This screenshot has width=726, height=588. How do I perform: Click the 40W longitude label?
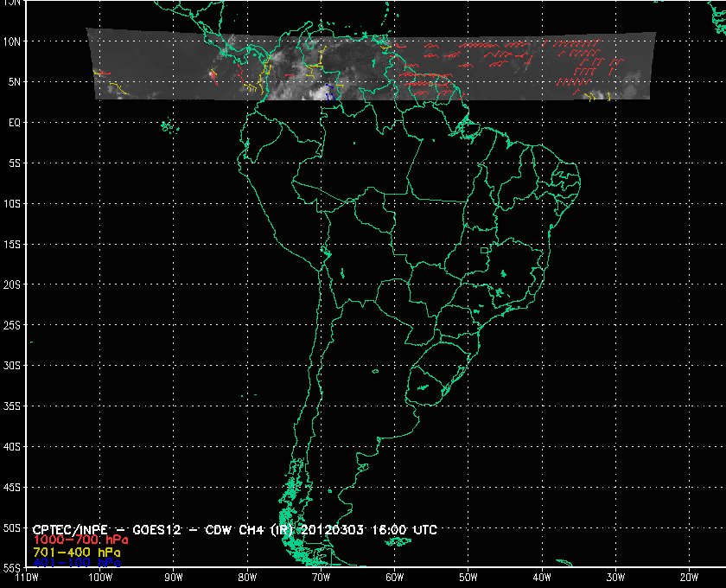click(542, 578)
